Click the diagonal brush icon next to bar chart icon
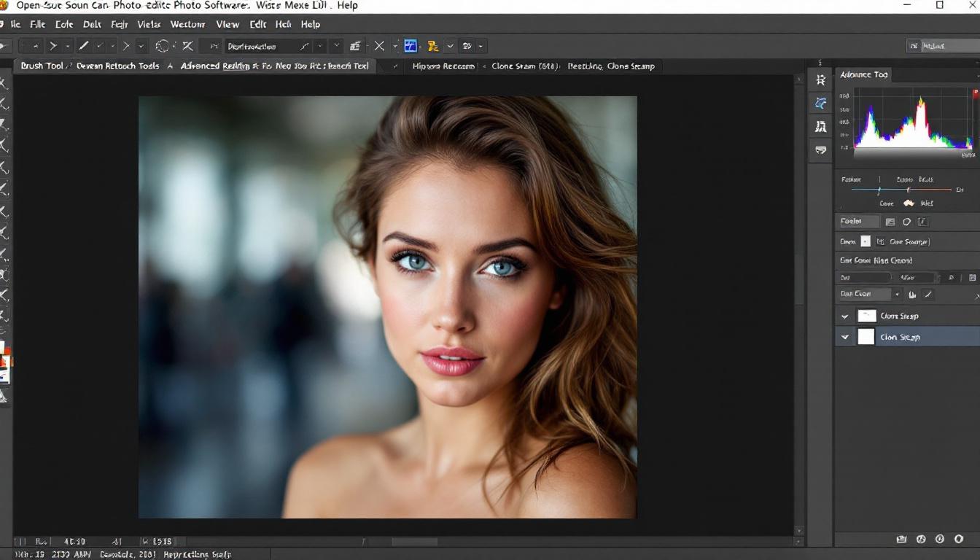The width and height of the screenshot is (980, 560). pyautogui.click(x=928, y=295)
